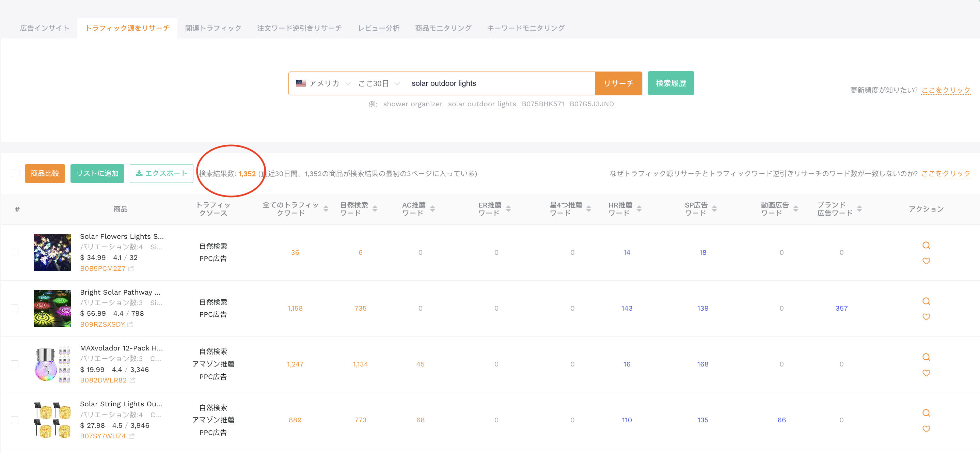Check the MAXvolador 12-Pack row checkbox
980x453 pixels.
[14, 364]
